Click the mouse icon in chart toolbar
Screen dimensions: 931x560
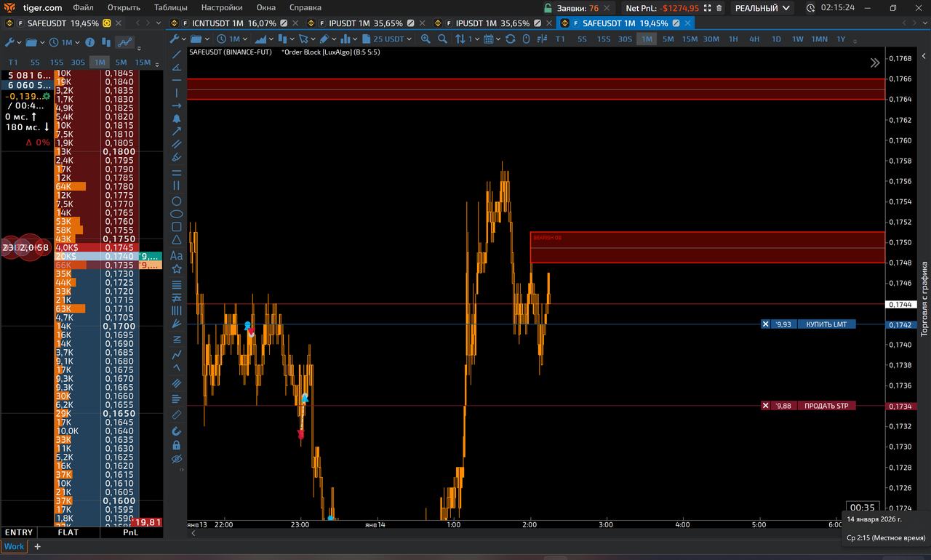(x=525, y=39)
